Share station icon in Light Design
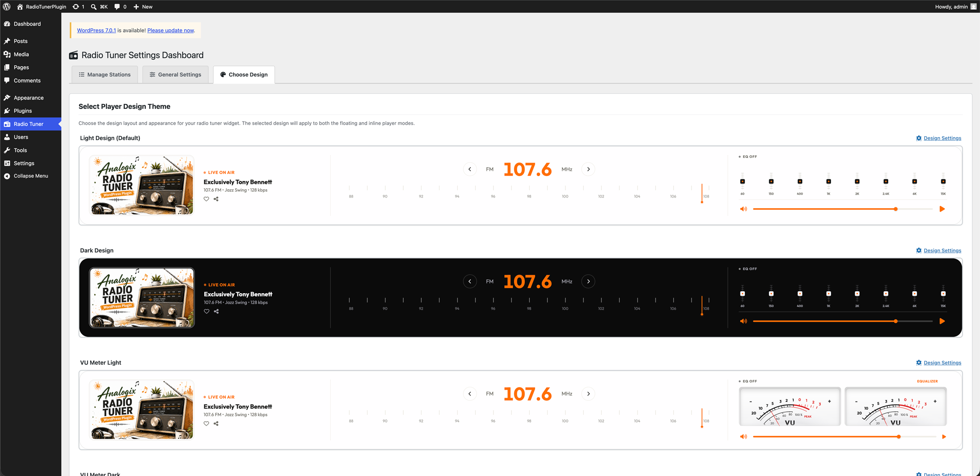The image size is (980, 476). point(216,199)
